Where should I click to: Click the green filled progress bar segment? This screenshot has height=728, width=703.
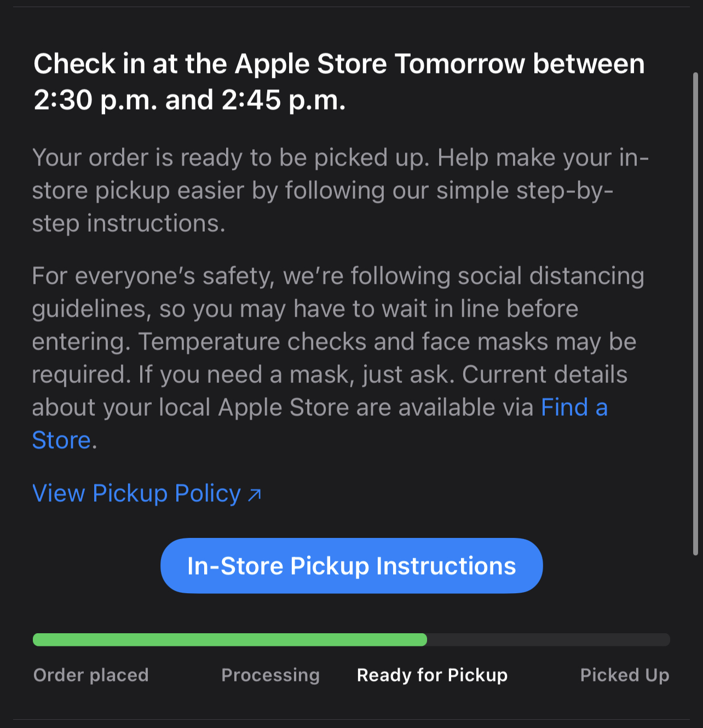[x=230, y=640]
